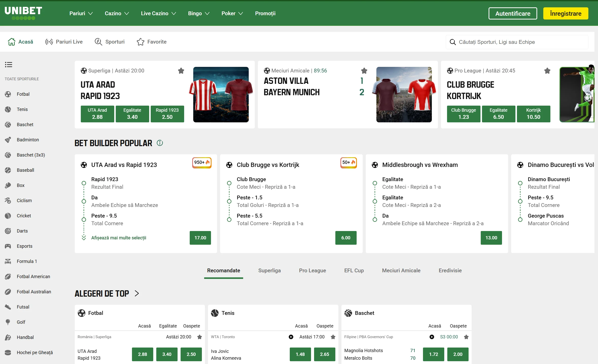Select the Fotbal Australian sidebar icon
This screenshot has height=364, width=598.
8,292
